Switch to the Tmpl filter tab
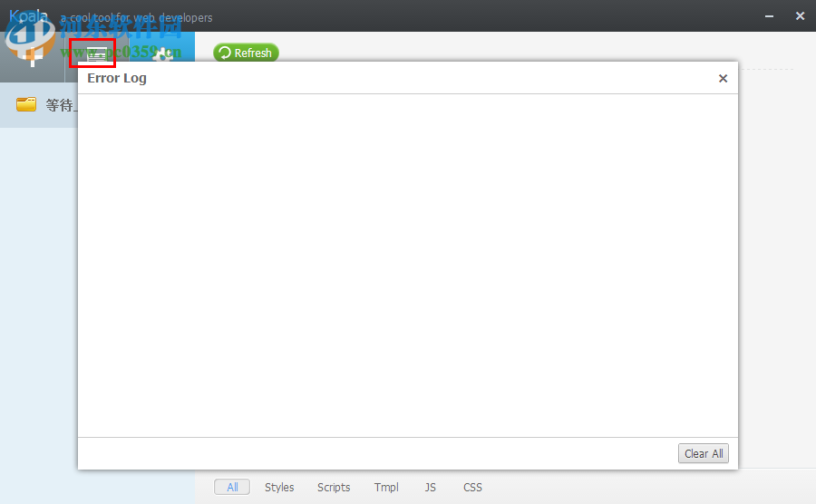 point(386,488)
